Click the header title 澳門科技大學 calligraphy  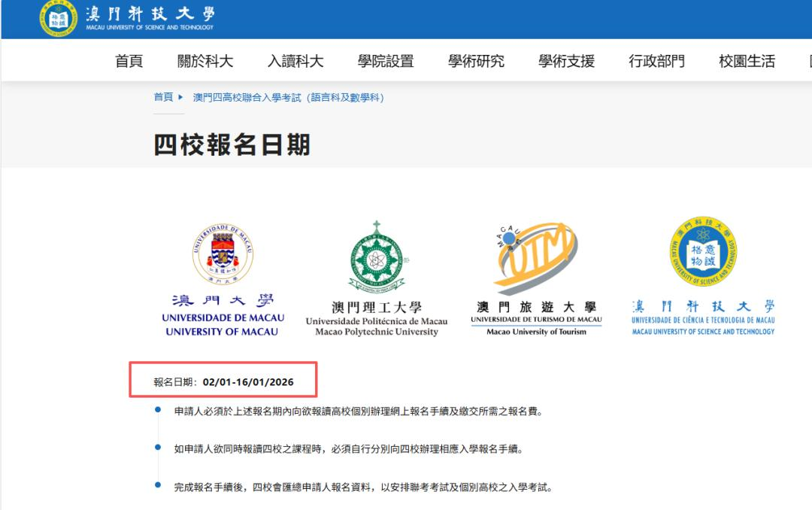click(x=150, y=14)
